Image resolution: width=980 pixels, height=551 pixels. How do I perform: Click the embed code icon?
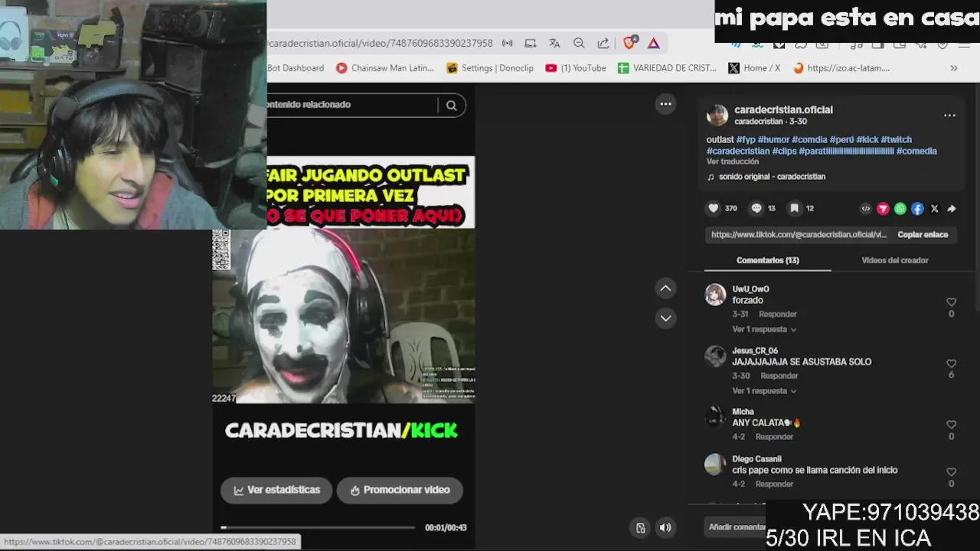pyautogui.click(x=866, y=208)
